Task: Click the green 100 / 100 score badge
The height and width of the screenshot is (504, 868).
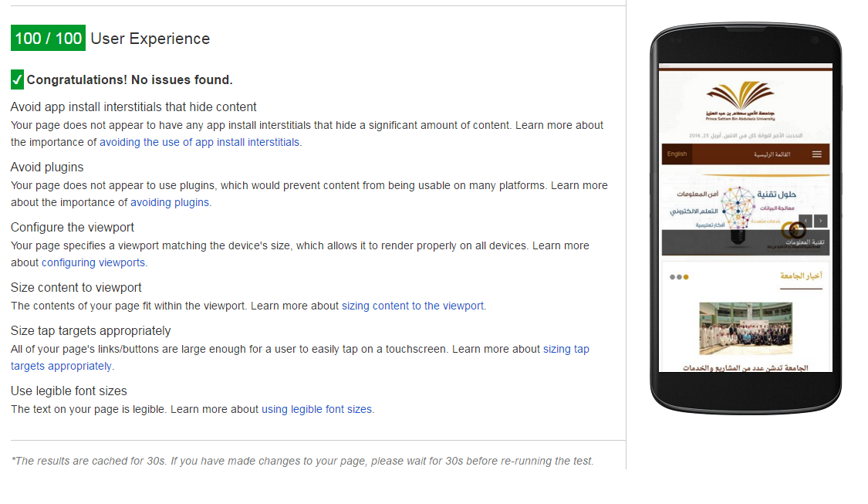Action: click(48, 39)
